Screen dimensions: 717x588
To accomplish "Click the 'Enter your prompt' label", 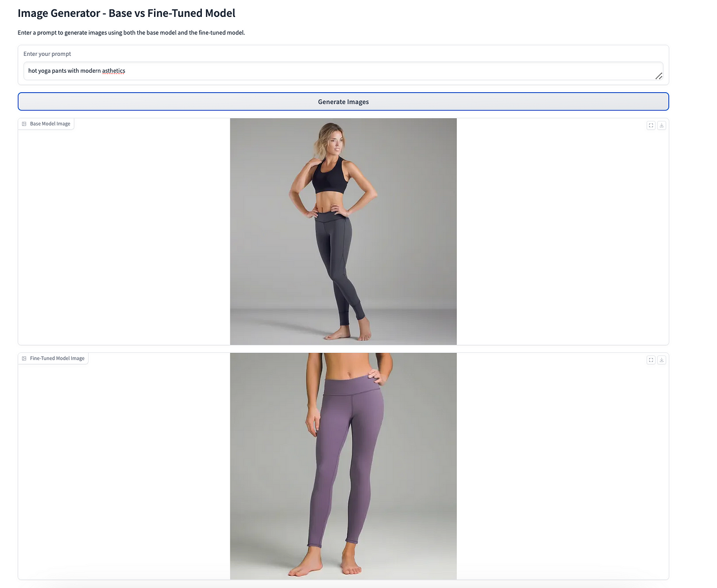I will (x=47, y=54).
